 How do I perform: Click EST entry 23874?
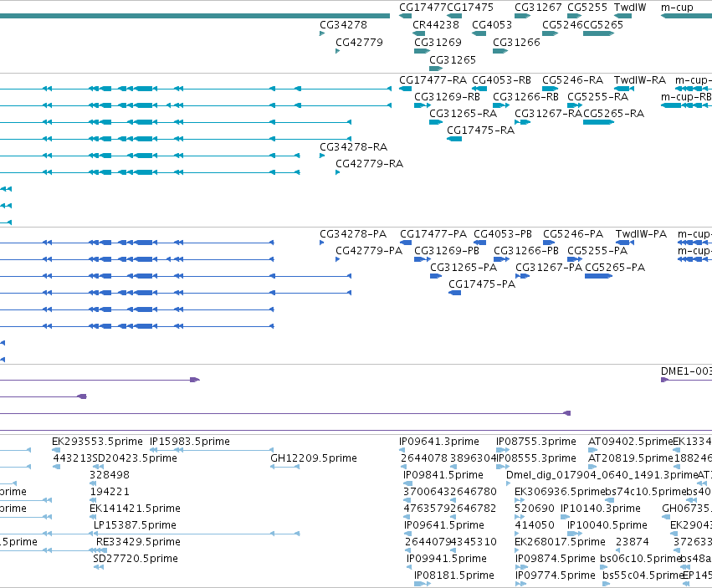coord(632,542)
